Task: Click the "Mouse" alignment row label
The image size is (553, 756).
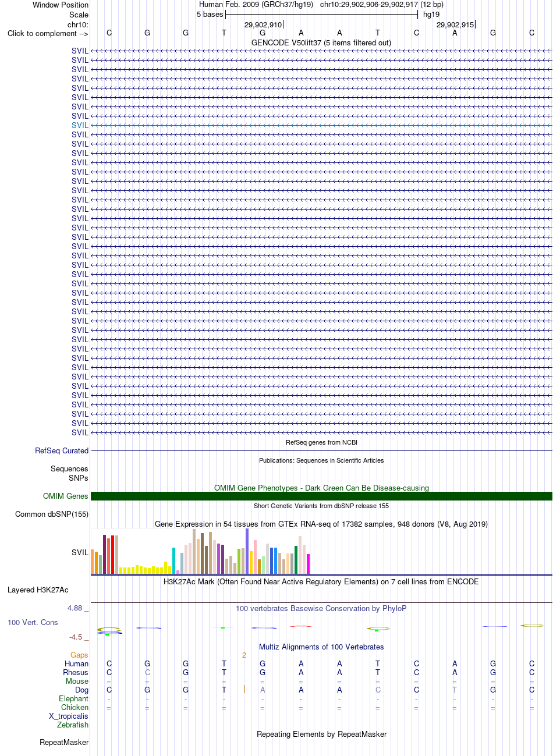Action: pos(77,681)
